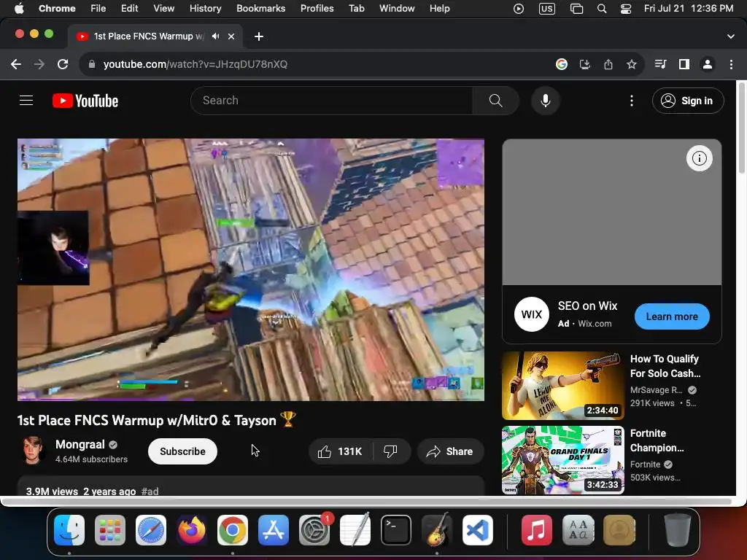Start voice search with microphone icon
This screenshot has width=747, height=560.
pos(546,101)
